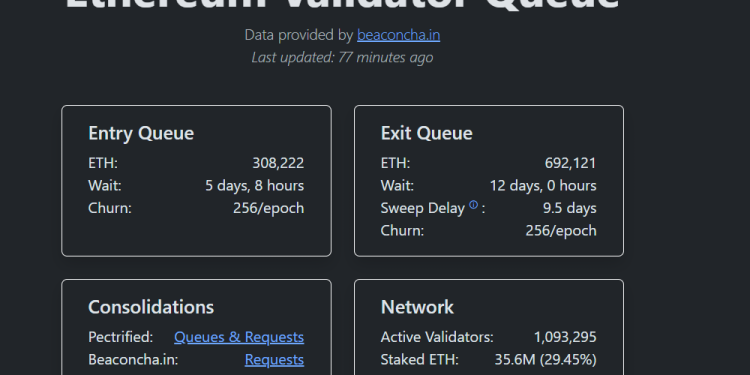The image size is (750, 375).
Task: Click the Staked ETH value 35.6M (29.45%)
Action: 545,360
